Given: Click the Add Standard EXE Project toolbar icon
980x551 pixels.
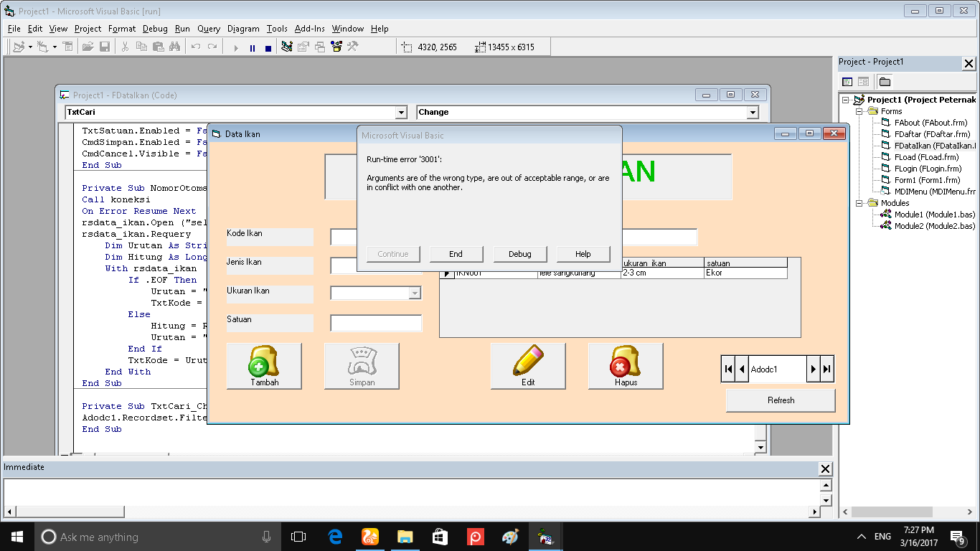Looking at the screenshot, I should pyautogui.click(x=19, y=47).
